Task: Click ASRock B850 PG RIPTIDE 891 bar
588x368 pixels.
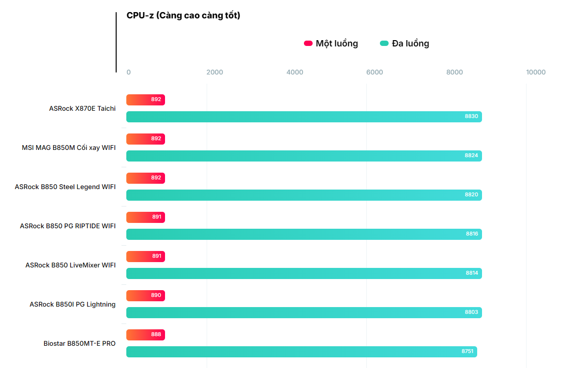Action: coord(145,217)
